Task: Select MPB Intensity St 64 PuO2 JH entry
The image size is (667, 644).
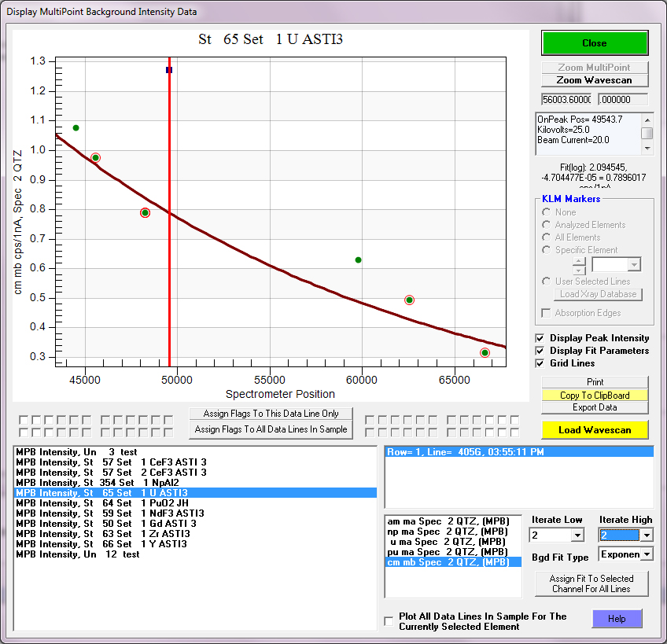Action: point(106,503)
